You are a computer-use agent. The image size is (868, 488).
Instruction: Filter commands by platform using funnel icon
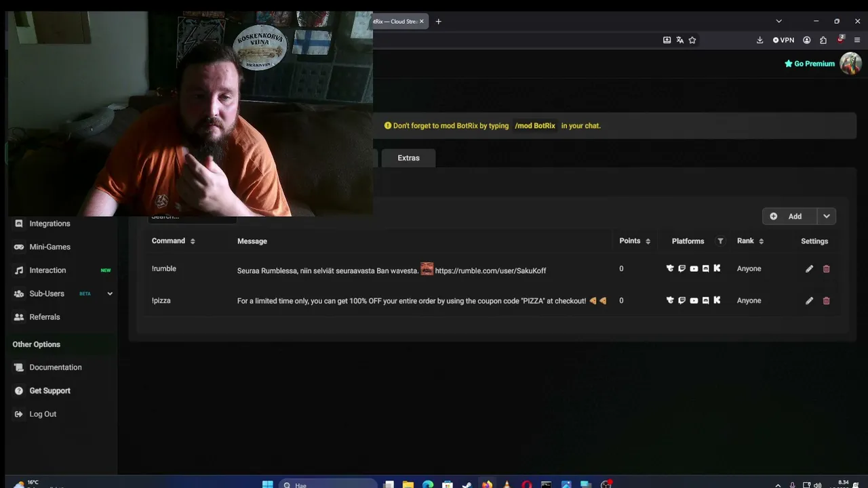pos(720,241)
